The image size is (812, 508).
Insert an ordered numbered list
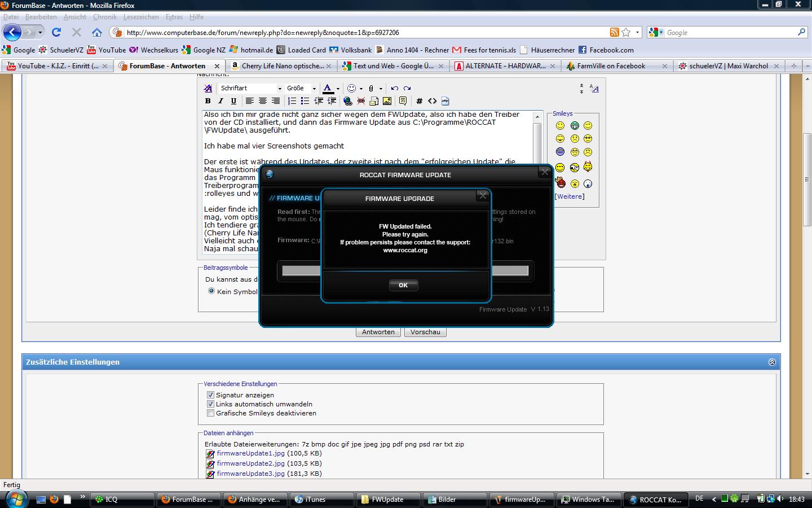[292, 101]
